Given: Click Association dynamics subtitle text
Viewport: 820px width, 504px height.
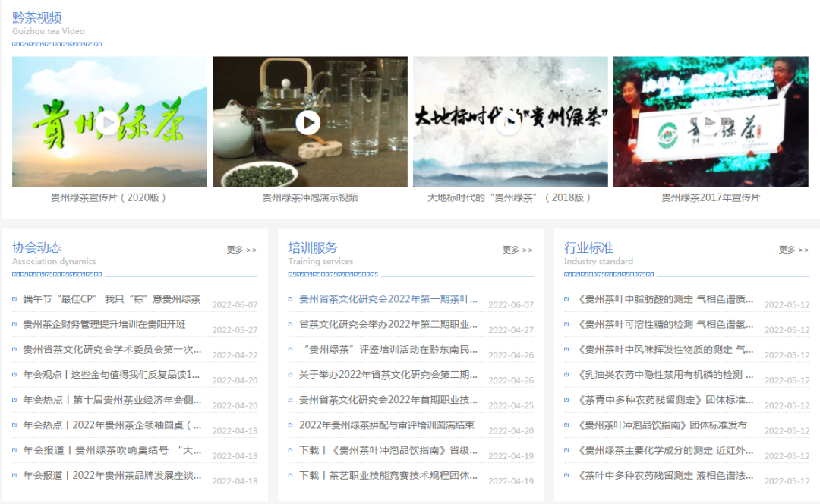Looking at the screenshot, I should (x=55, y=261).
